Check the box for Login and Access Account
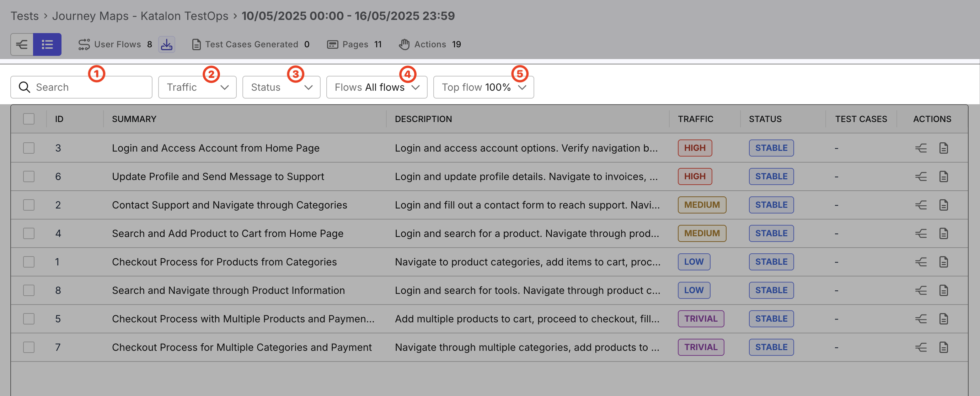The height and width of the screenshot is (396, 980). pos(28,148)
